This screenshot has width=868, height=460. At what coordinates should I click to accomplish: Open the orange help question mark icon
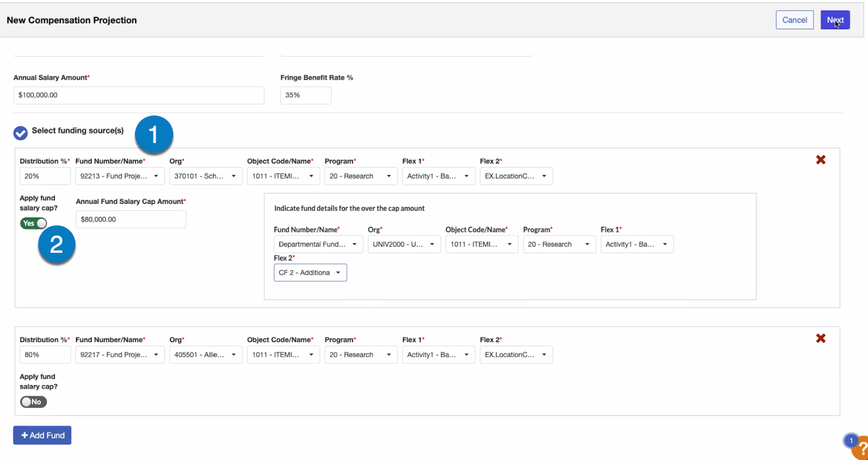pyautogui.click(x=861, y=449)
